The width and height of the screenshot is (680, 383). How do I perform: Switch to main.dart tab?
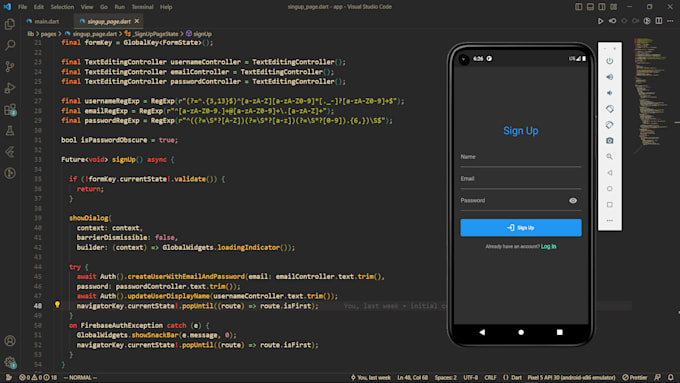[x=42, y=21]
